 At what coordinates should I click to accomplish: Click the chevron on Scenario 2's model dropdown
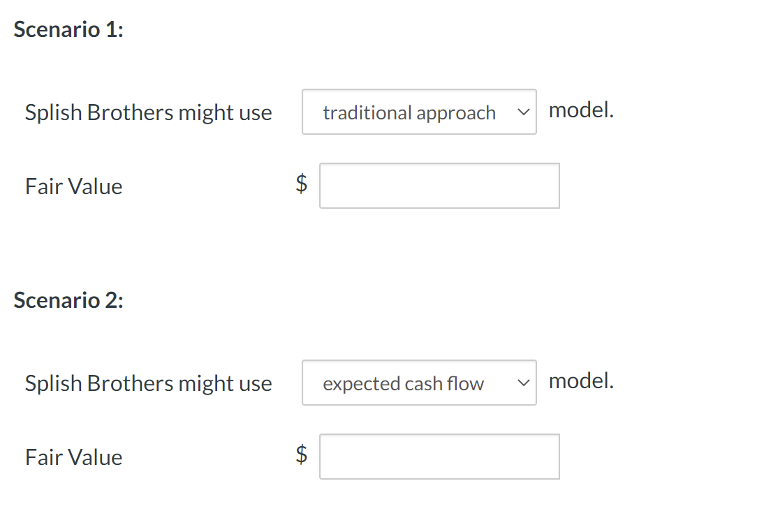click(x=524, y=383)
